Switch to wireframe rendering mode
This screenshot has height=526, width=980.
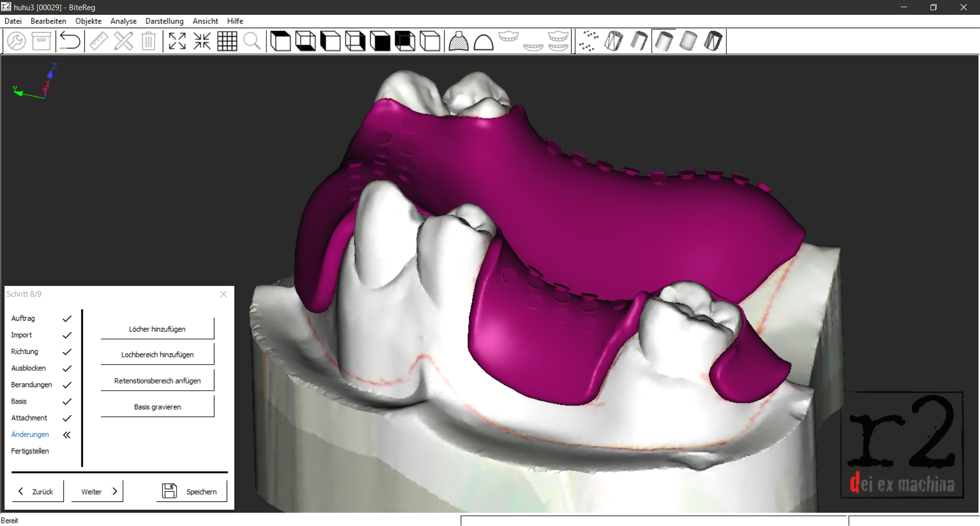(x=614, y=41)
